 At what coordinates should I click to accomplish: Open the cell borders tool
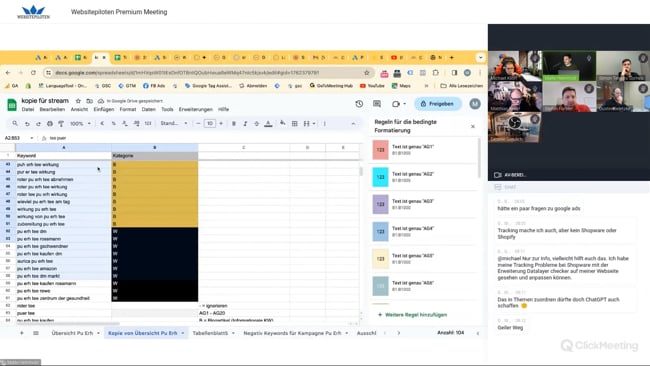pos(294,124)
